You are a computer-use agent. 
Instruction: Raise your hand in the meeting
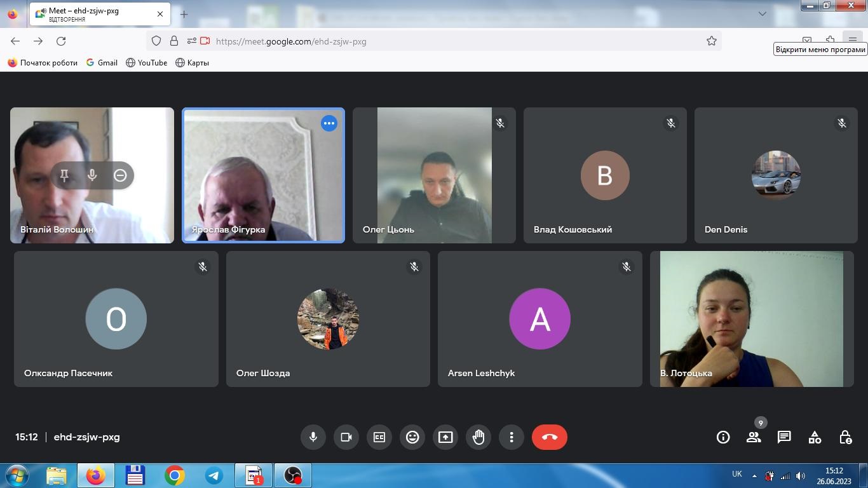coord(478,437)
